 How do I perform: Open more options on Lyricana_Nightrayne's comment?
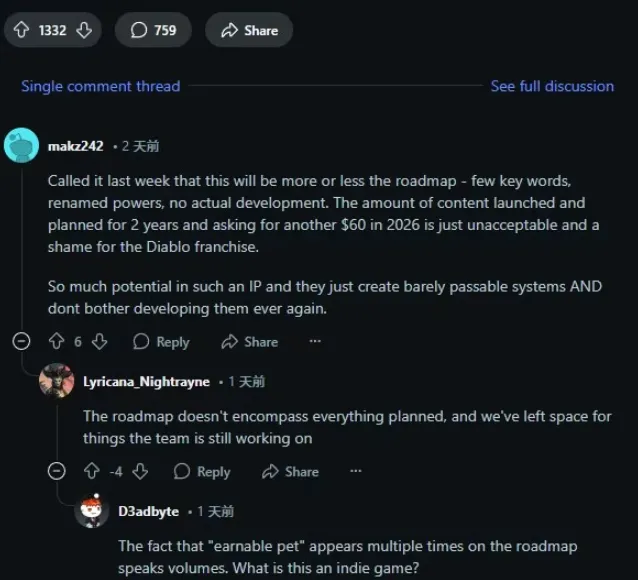[356, 471]
